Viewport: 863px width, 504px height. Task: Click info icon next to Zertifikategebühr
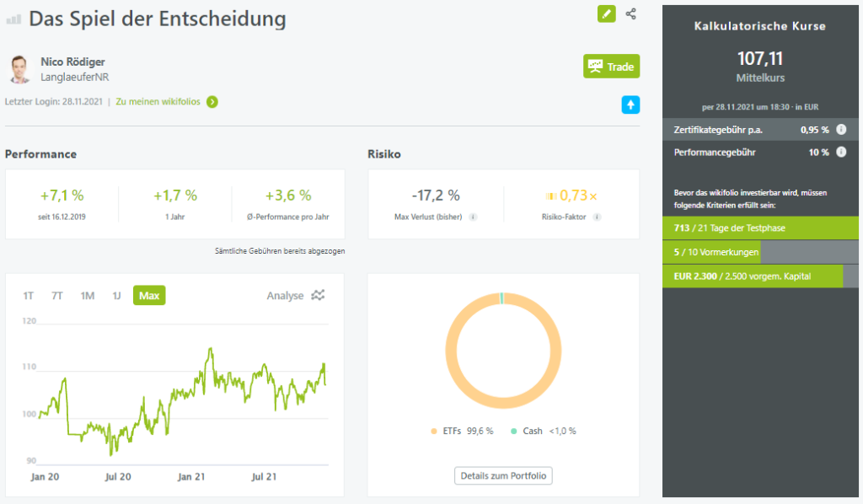click(841, 130)
